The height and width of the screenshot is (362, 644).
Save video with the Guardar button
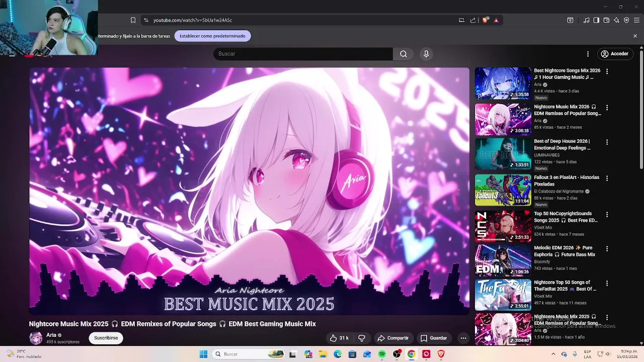[x=434, y=338]
